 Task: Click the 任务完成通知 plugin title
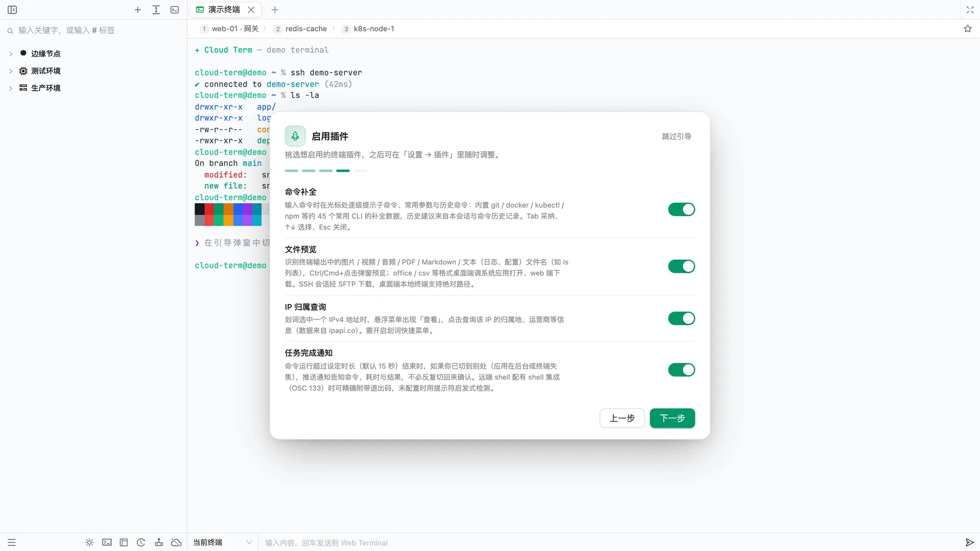click(x=308, y=353)
